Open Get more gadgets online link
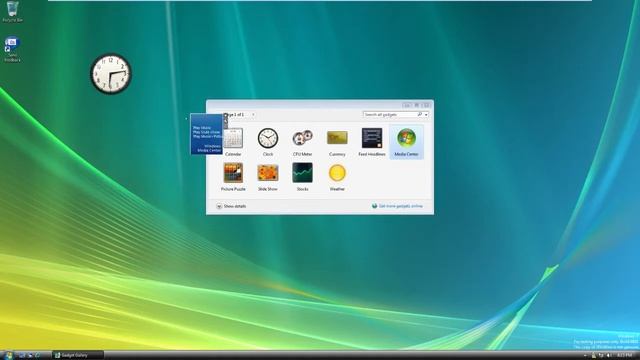Screen dimensions: 640x360 [397, 206]
